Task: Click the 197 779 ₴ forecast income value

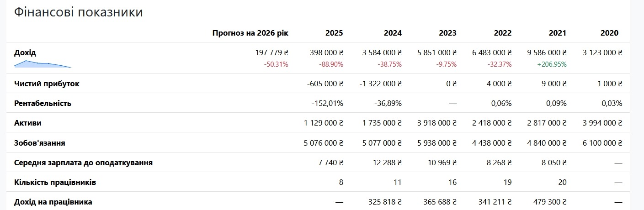Action: (x=271, y=52)
